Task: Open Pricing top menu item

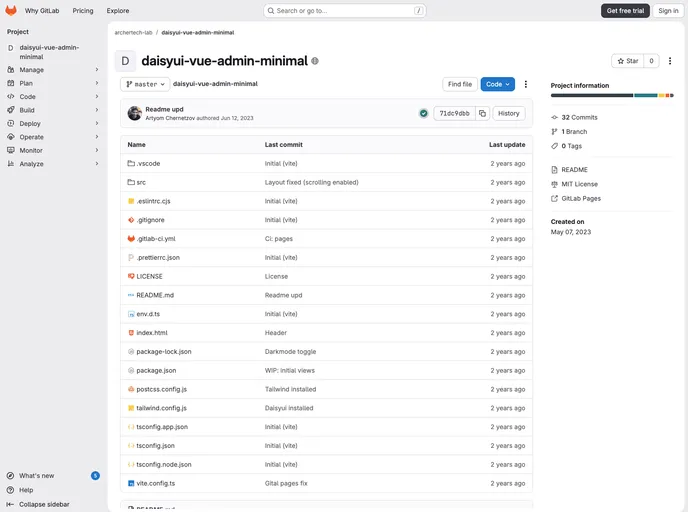Action: coord(83,11)
